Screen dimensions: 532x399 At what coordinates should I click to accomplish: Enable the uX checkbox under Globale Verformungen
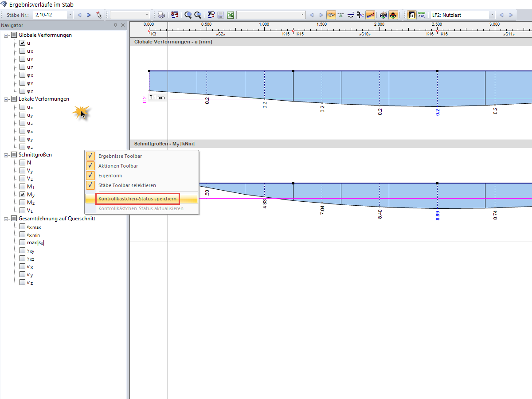(x=22, y=51)
